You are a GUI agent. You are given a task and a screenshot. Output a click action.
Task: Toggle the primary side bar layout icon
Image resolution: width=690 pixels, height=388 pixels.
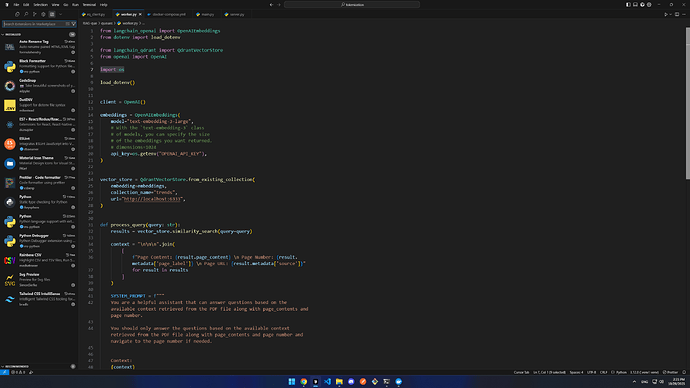tap(628, 4)
